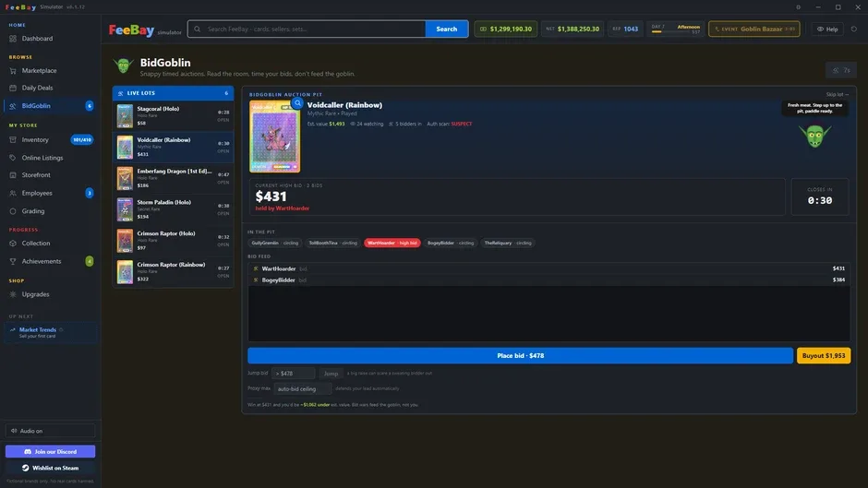Click the held by WartHoarder label
Viewport: 868px width, 488px height.
(283, 208)
